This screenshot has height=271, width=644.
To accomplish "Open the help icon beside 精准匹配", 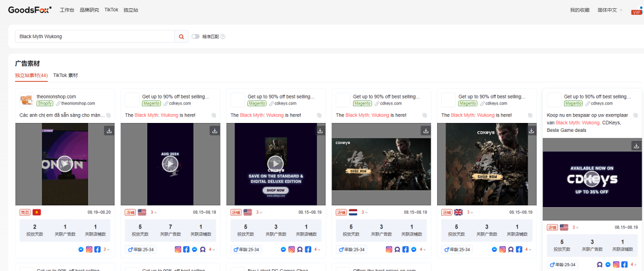I will pyautogui.click(x=222, y=36).
